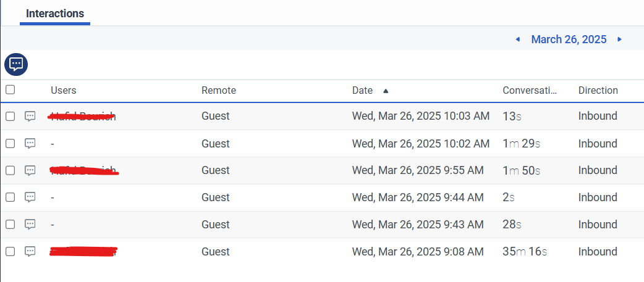Check the 9:08 AM interaction checkbox
This screenshot has width=644, height=282.
tap(10, 252)
